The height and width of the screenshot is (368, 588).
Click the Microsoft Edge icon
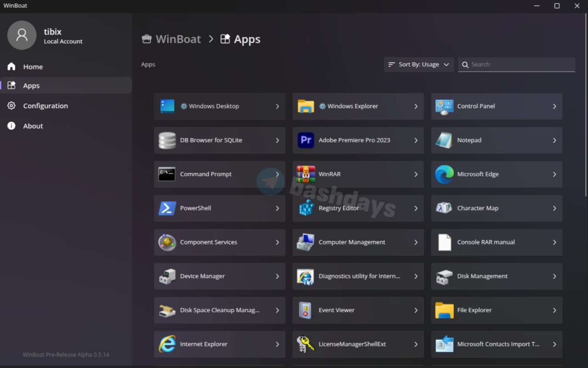444,174
